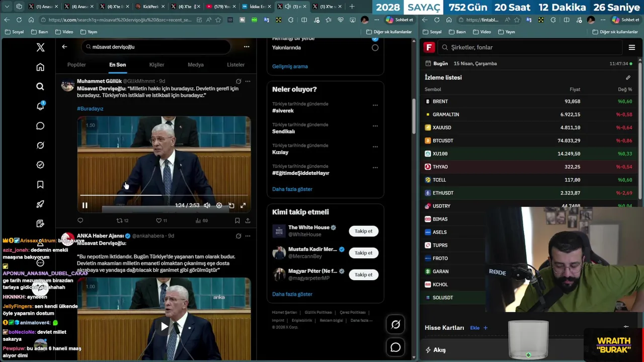Favorite the fintables page with star icon
The image size is (644, 362).
click(x=517, y=20)
